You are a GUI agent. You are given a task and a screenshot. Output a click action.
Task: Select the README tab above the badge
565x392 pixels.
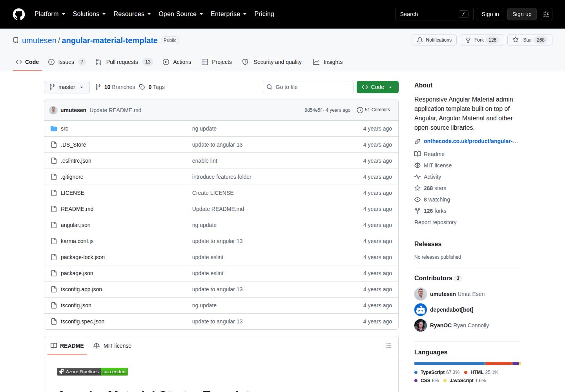(x=67, y=346)
